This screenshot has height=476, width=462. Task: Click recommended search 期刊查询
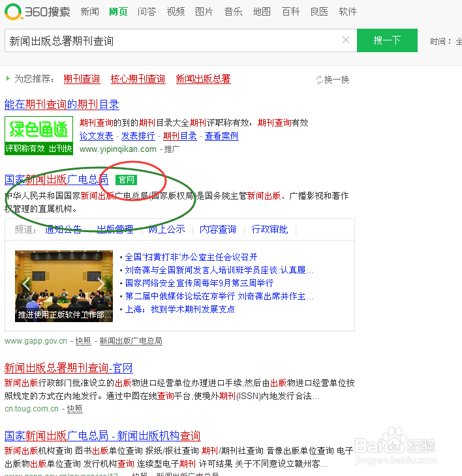click(x=82, y=79)
